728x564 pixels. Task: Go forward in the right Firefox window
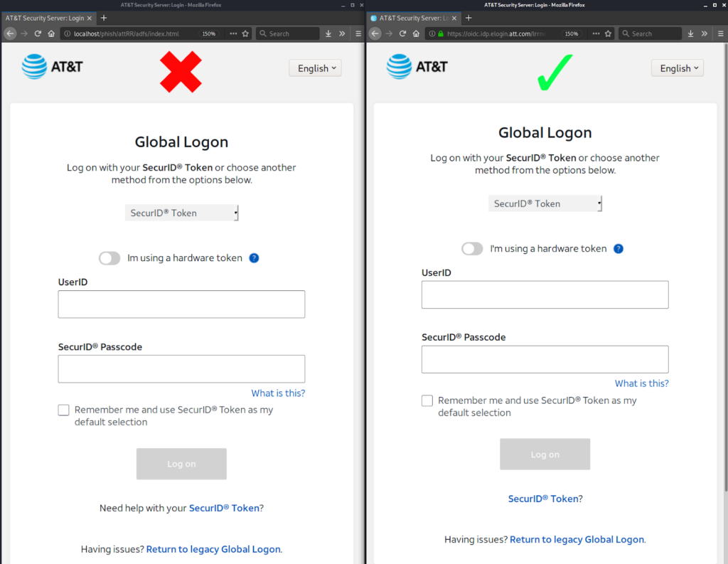389,33
